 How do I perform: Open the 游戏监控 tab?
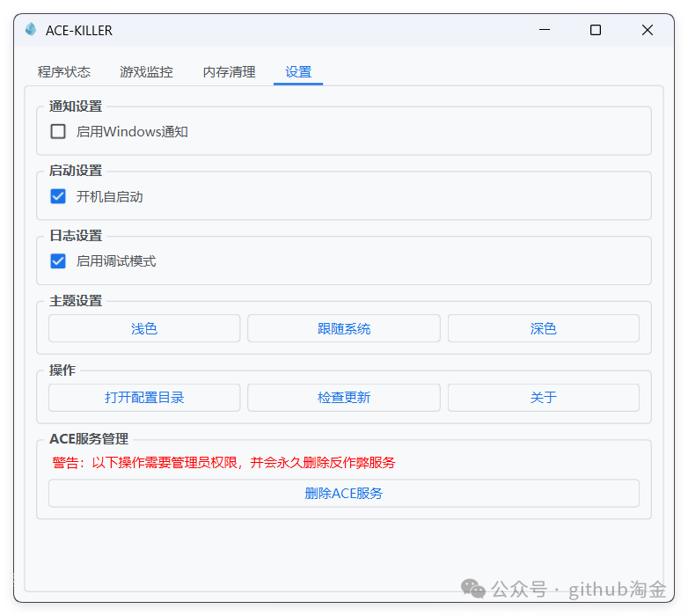coord(147,71)
